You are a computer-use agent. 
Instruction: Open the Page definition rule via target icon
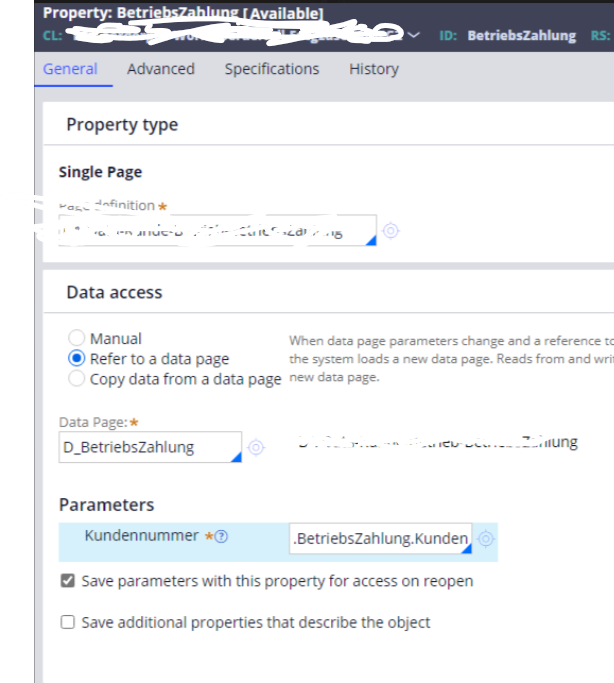point(391,231)
